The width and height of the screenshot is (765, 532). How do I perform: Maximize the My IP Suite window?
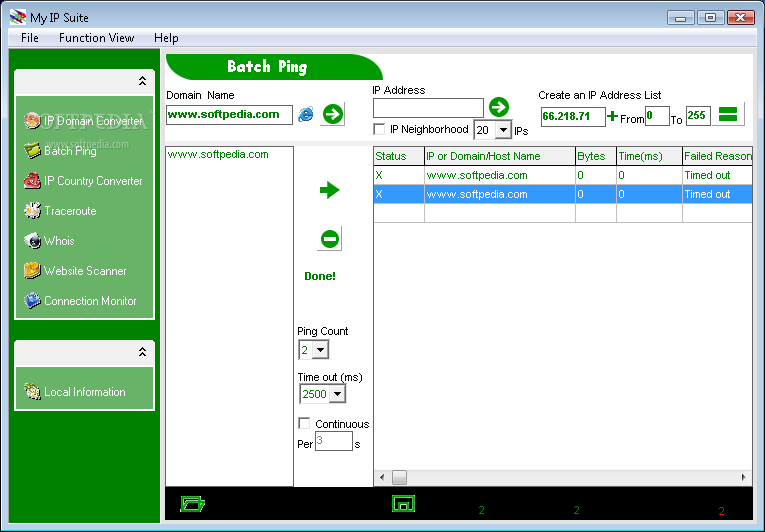711,18
